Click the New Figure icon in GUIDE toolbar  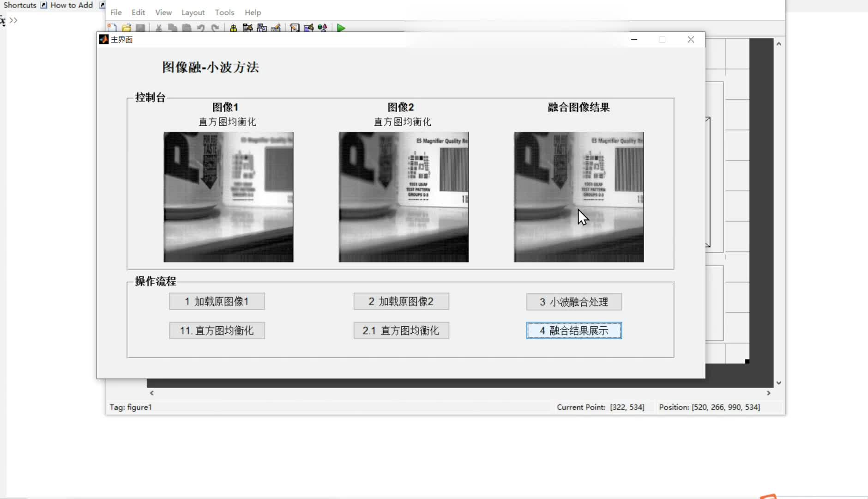coord(112,28)
